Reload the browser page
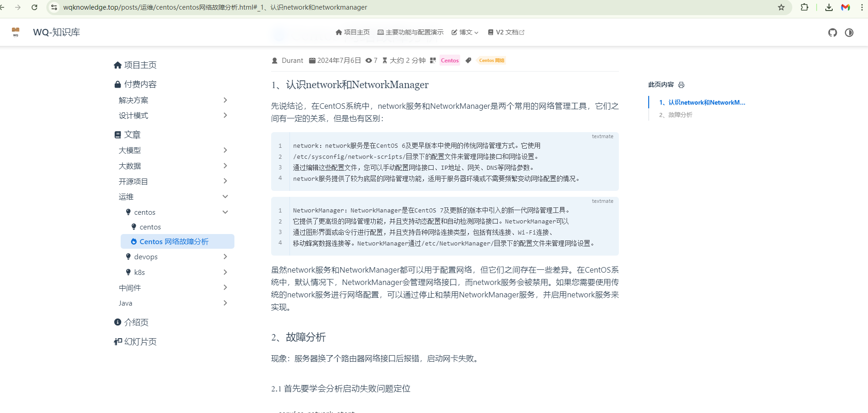Viewport: 868px width, 413px height. click(34, 7)
